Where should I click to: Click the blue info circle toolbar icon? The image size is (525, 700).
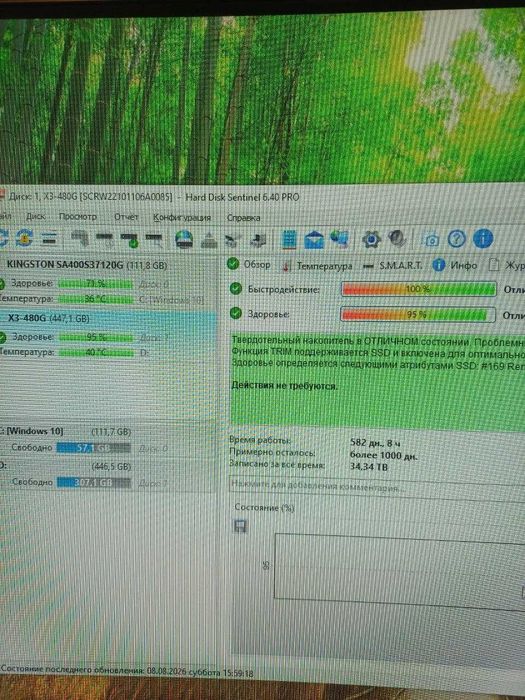483,238
